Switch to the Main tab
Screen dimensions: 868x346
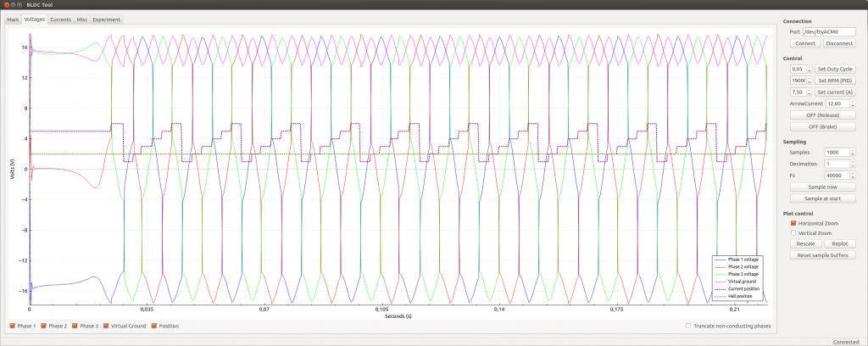click(x=13, y=20)
